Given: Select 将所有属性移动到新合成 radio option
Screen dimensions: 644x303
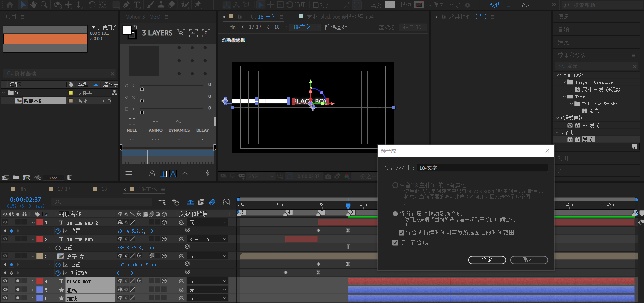Looking at the screenshot, I should pos(395,214).
